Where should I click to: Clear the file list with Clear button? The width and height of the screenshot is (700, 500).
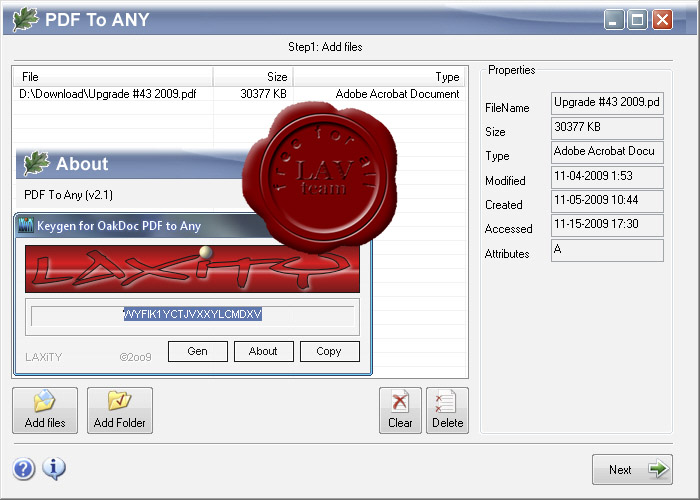tap(400, 410)
